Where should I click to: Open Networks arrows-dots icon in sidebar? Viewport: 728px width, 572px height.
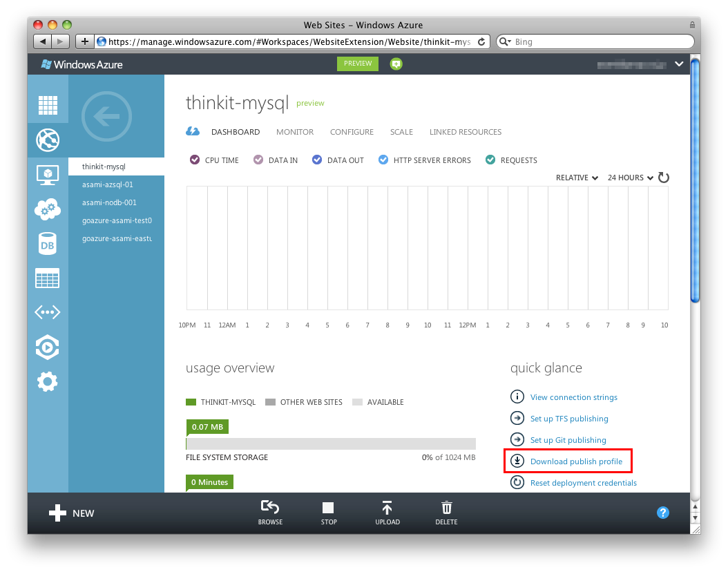(x=48, y=312)
